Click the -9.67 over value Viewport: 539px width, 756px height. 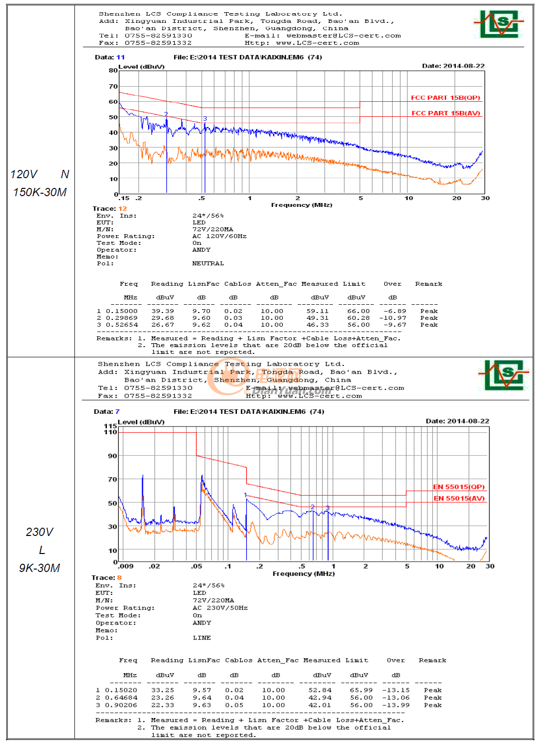coord(395,325)
